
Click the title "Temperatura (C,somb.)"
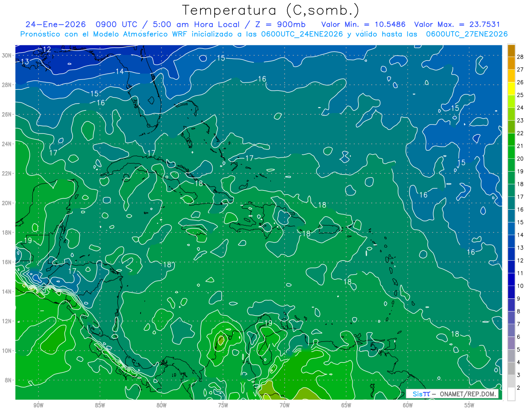[271, 10]
